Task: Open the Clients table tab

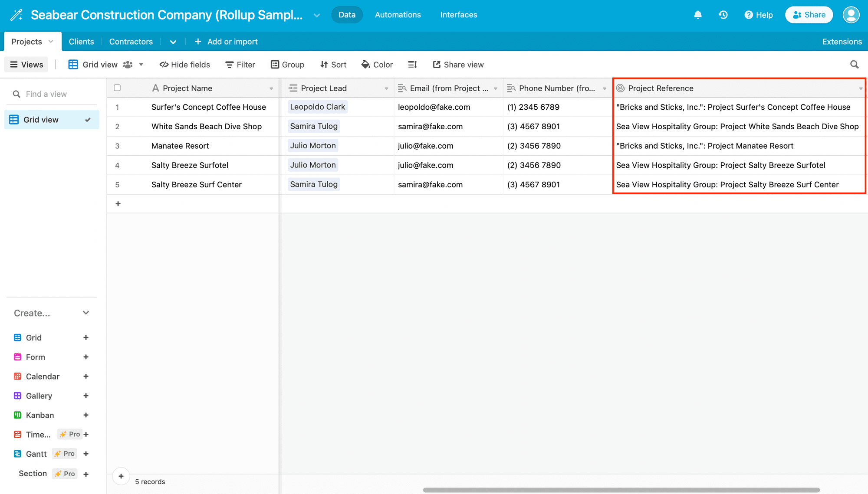Action: 81,42
